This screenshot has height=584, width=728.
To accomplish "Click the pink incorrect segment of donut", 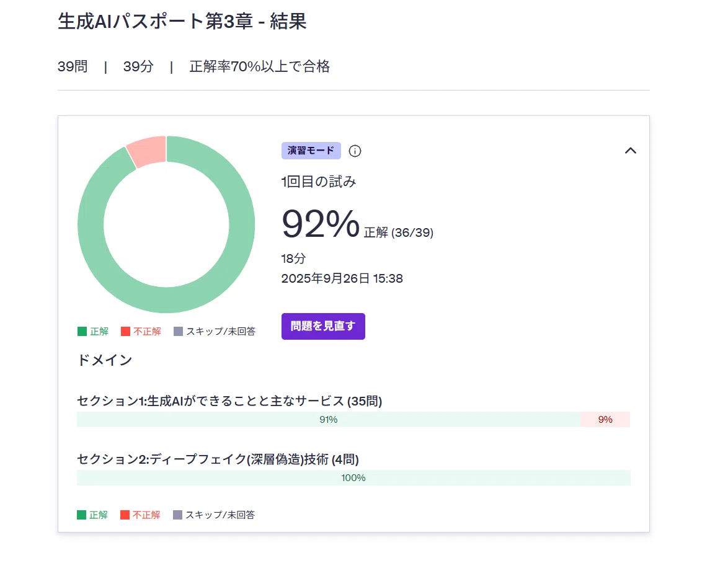I will point(148,151).
